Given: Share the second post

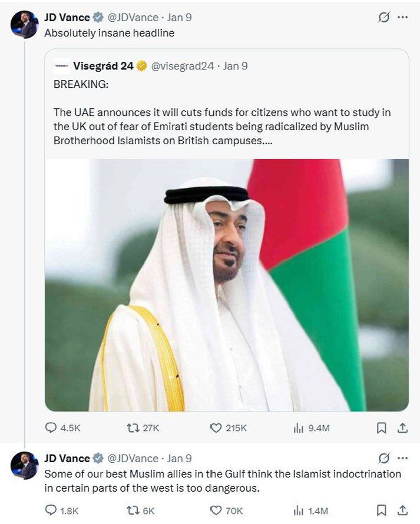Looking at the screenshot, I should [402, 510].
